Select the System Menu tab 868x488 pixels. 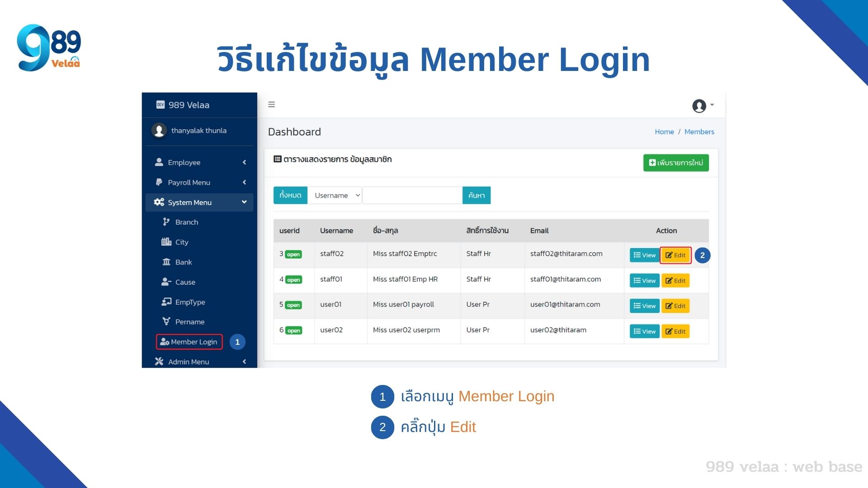tap(198, 202)
